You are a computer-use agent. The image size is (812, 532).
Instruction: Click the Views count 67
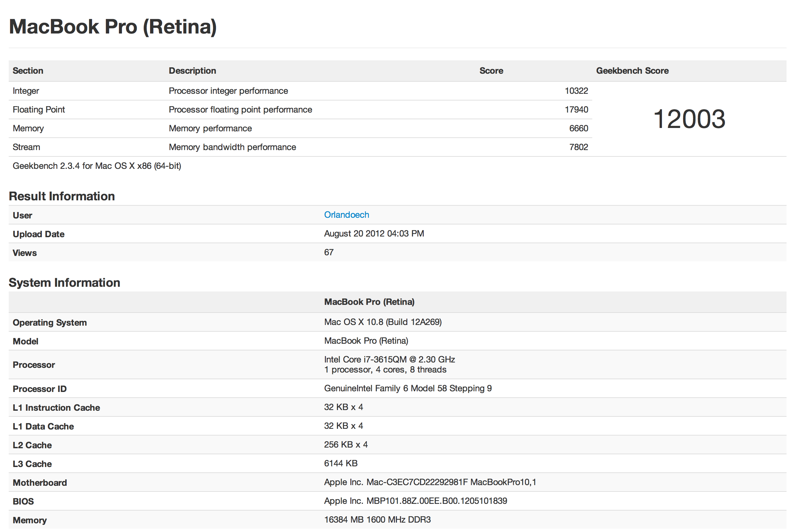[x=329, y=252]
